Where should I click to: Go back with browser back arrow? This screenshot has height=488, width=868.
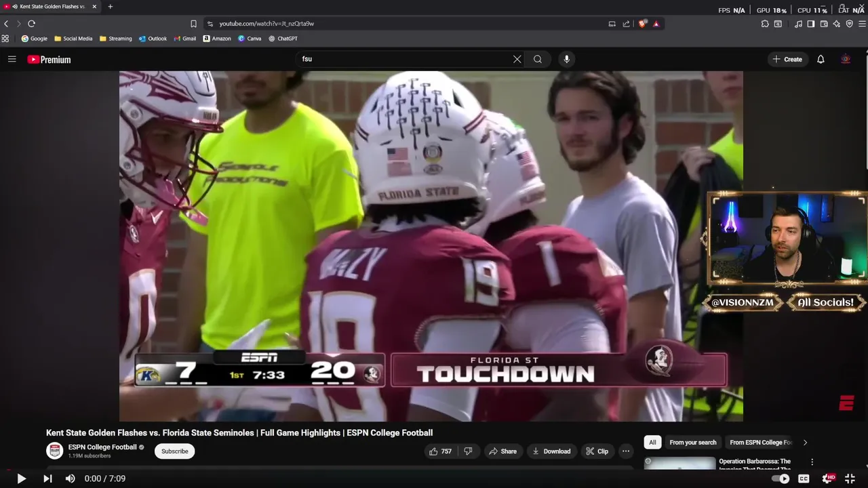[6, 24]
